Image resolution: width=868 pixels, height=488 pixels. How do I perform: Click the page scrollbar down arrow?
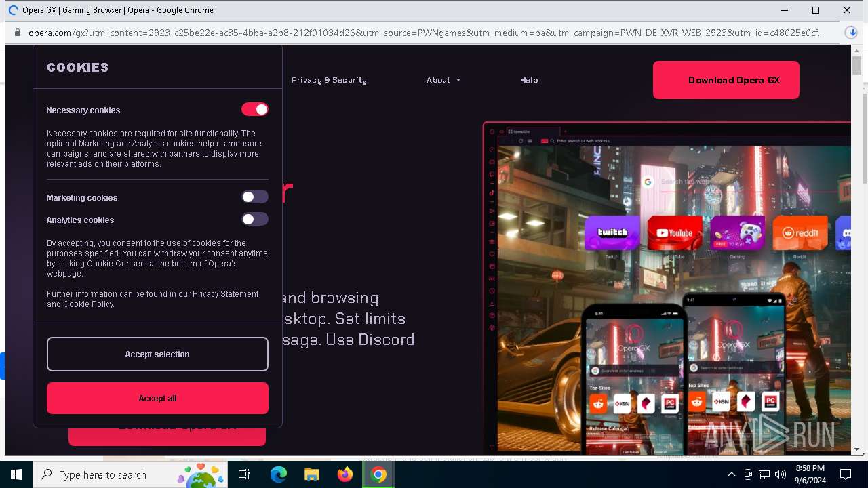(x=856, y=449)
